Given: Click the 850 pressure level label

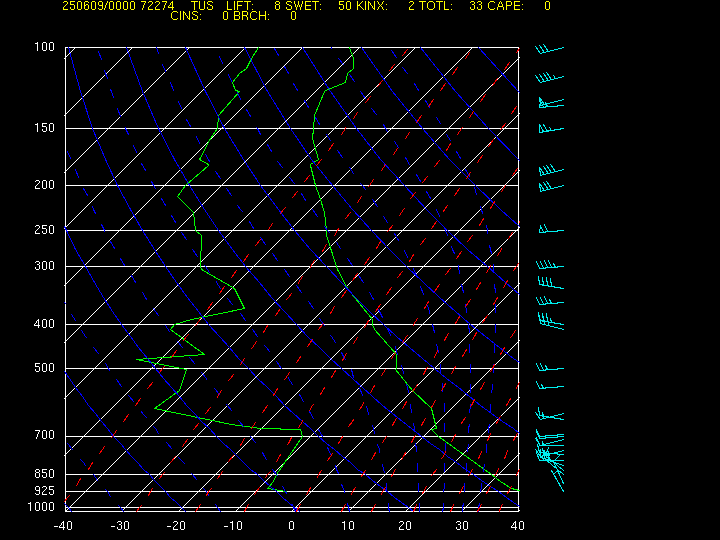Looking at the screenshot, I should 45,474.
